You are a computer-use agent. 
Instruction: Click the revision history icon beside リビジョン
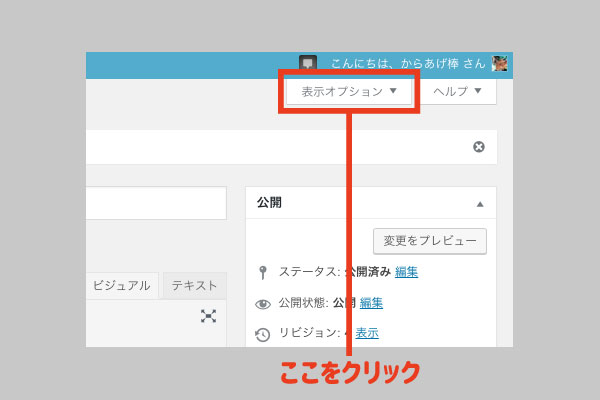[x=262, y=334]
